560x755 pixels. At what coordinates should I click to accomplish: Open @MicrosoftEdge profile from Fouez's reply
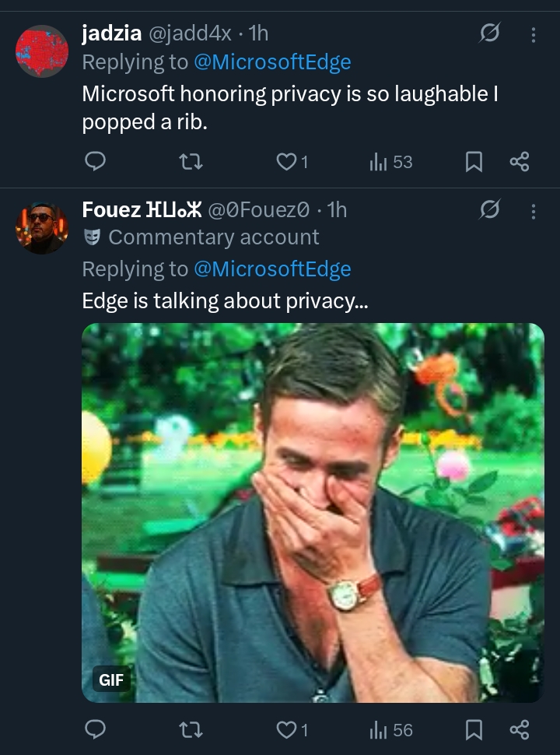[x=272, y=268]
